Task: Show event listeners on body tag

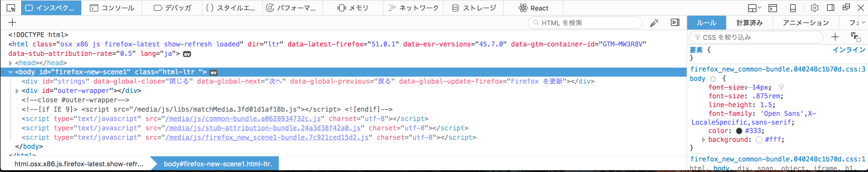Action: tap(214, 72)
